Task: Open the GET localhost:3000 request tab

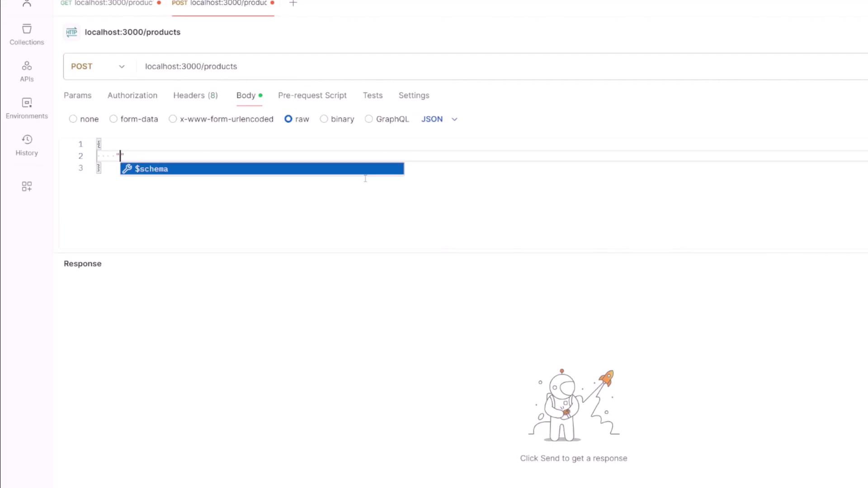Action: click(x=111, y=3)
